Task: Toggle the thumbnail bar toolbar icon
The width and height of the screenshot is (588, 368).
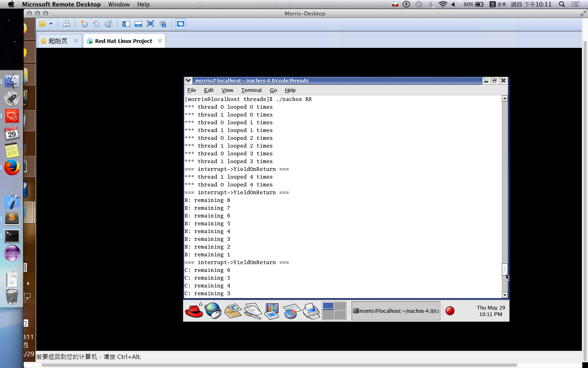Action: pyautogui.click(x=138, y=24)
